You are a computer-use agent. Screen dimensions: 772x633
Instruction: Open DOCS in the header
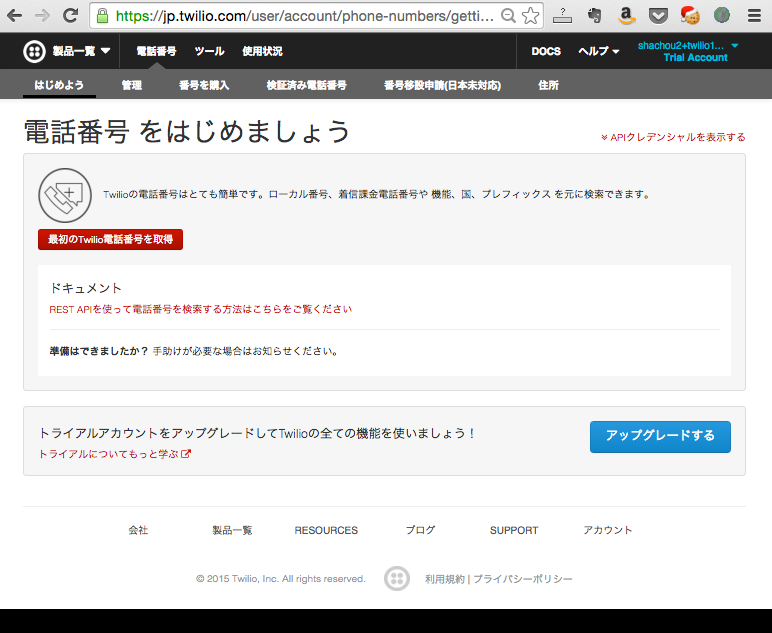546,51
